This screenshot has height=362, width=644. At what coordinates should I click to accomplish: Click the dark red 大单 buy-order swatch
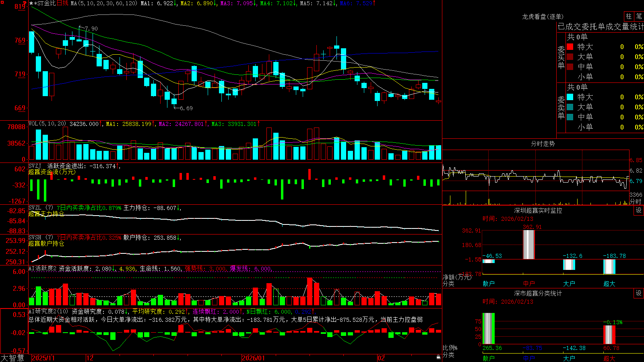pyautogui.click(x=570, y=57)
